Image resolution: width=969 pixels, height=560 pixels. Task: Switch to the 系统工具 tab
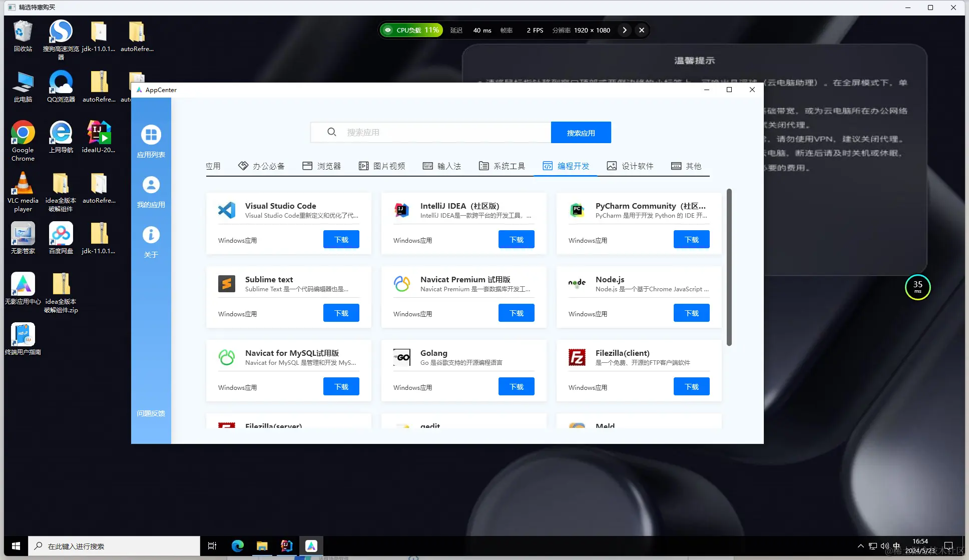point(502,166)
